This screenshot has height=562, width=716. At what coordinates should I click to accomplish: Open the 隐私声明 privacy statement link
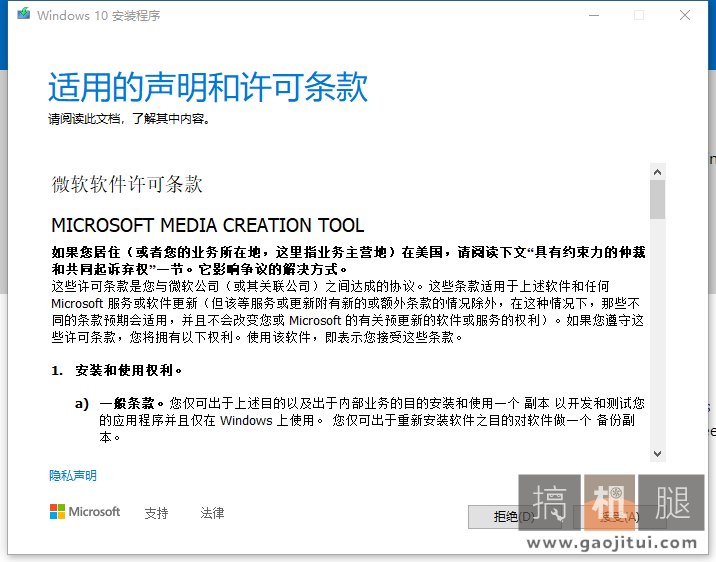(73, 476)
